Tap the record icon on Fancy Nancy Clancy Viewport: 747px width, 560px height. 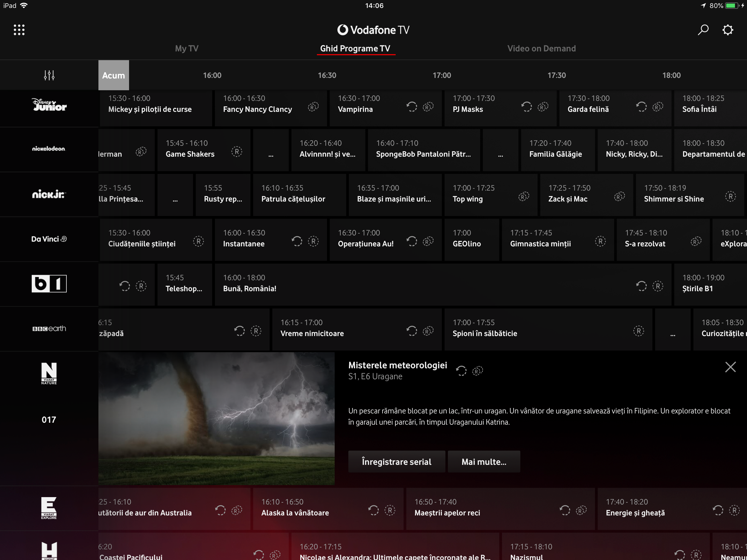pyautogui.click(x=313, y=107)
